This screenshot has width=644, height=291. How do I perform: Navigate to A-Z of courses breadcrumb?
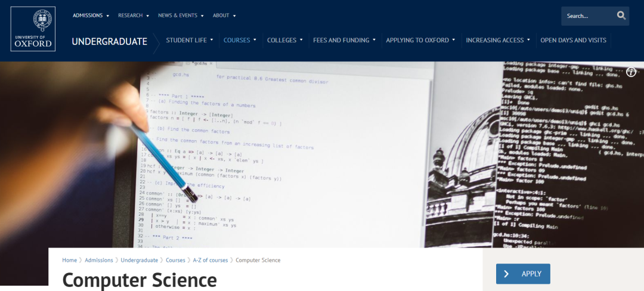tap(210, 260)
